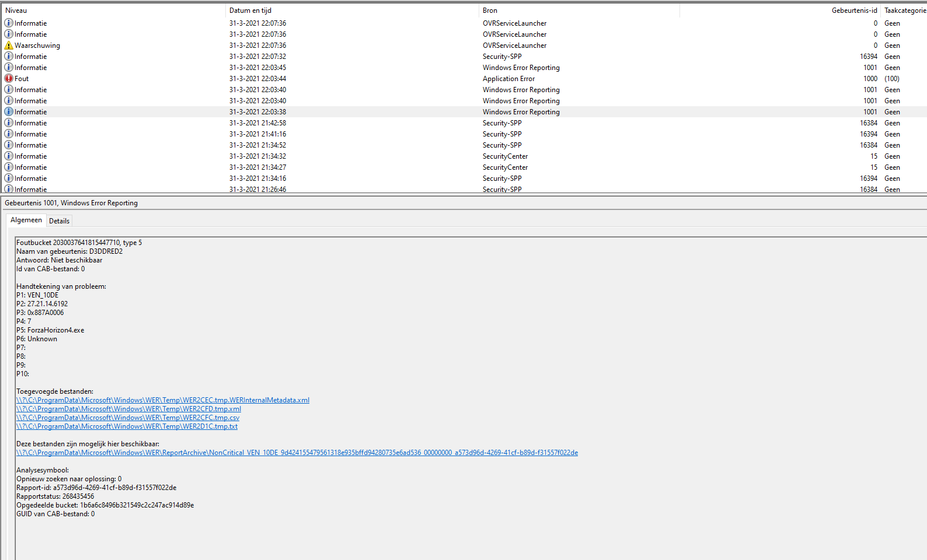This screenshot has width=927, height=560.
Task: Sort by the Datum en tijd column header
Action: tap(352, 10)
